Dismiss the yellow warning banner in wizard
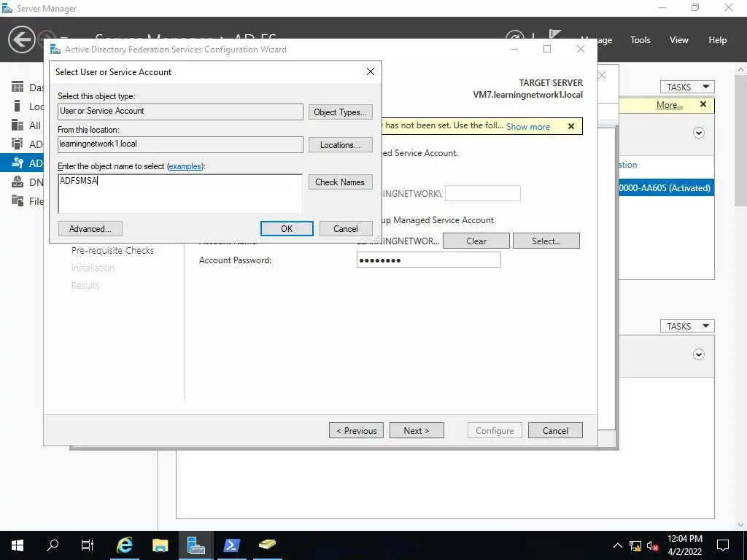The width and height of the screenshot is (747, 560). (x=571, y=126)
